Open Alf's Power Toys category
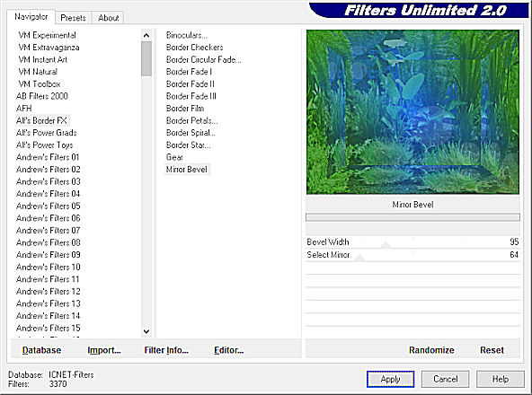 [x=44, y=145]
